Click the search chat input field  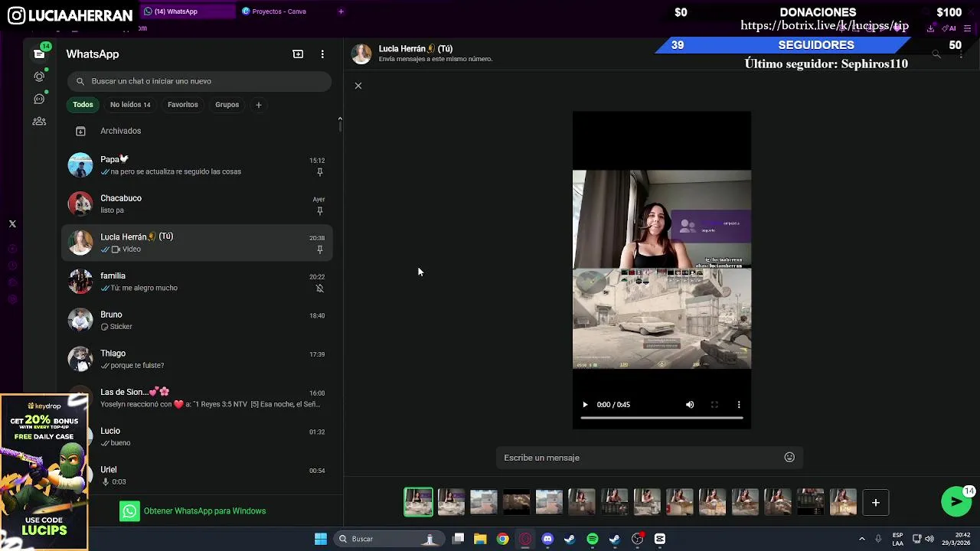click(199, 81)
